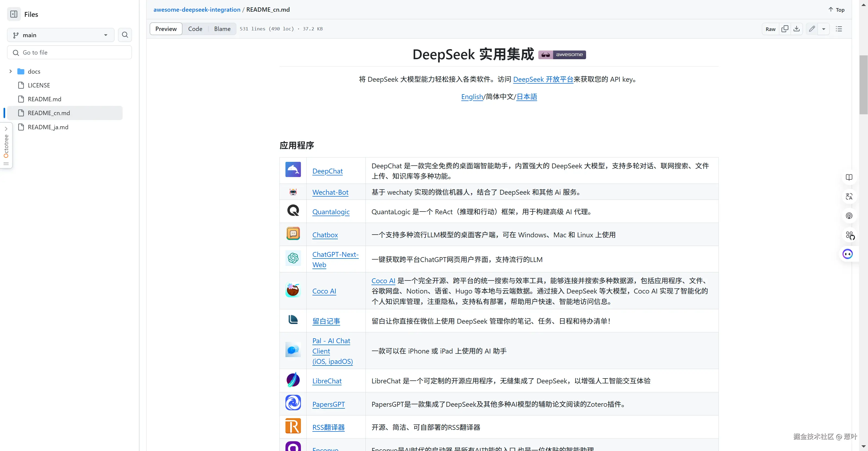Collapse the file tree sidebar icon
This screenshot has width=868, height=451.
pos(14,14)
